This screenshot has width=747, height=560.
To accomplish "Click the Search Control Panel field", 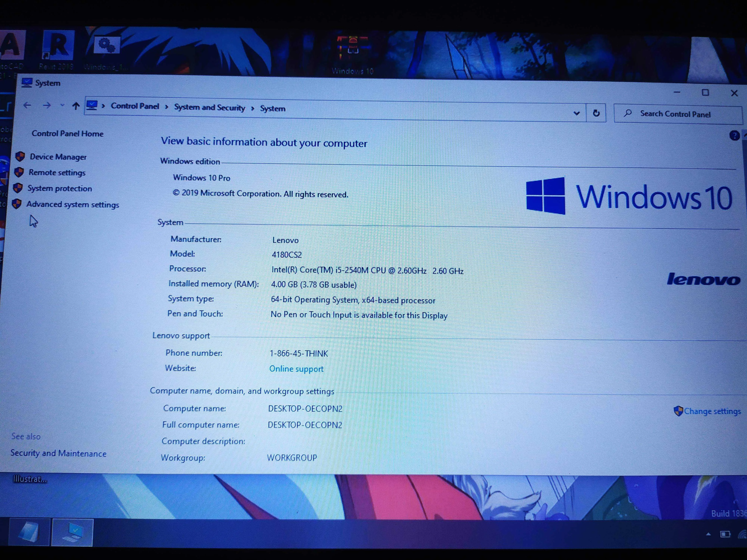I will tap(678, 114).
